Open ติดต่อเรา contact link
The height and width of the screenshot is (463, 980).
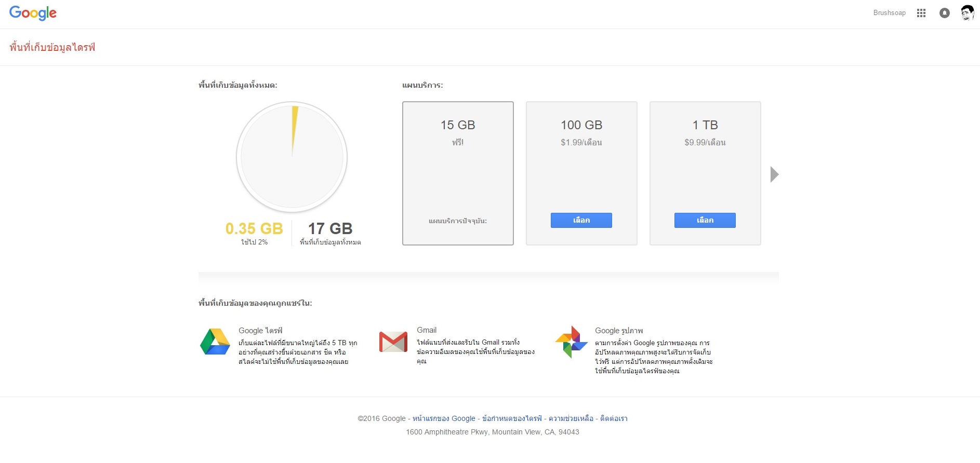[614, 418]
